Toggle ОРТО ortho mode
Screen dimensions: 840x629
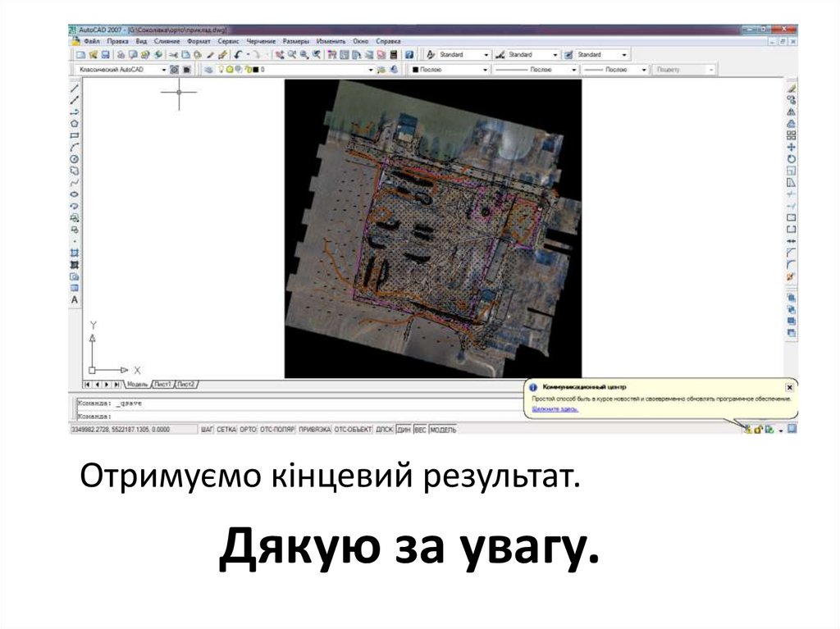click(248, 430)
